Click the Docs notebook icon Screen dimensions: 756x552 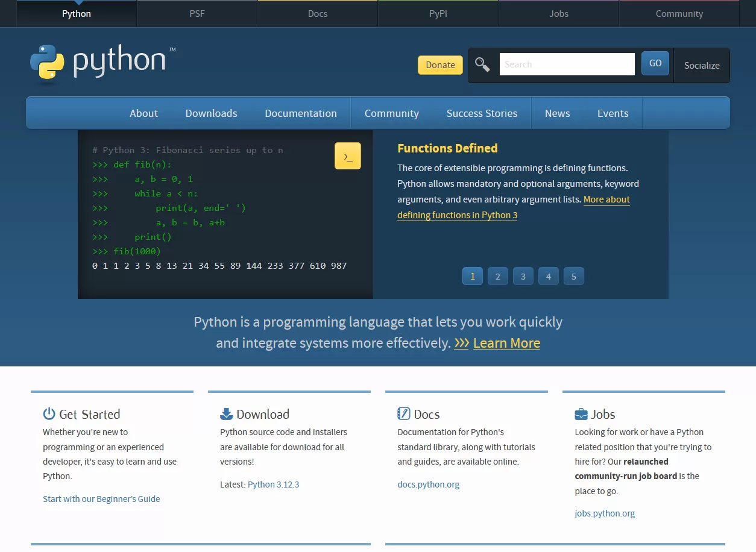point(403,413)
